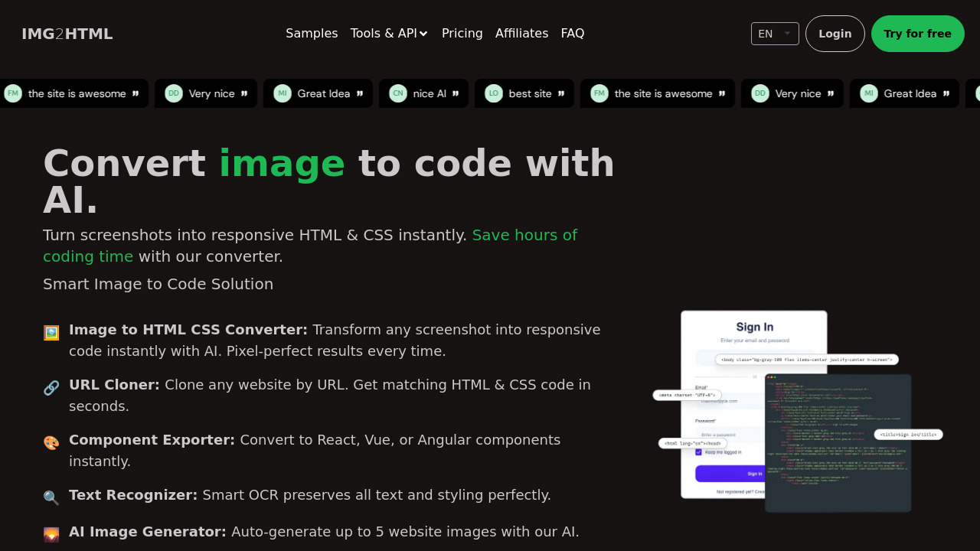Click the MI avatar beside Great Idea
Screen dimensions: 980x551
pyautogui.click(x=282, y=93)
